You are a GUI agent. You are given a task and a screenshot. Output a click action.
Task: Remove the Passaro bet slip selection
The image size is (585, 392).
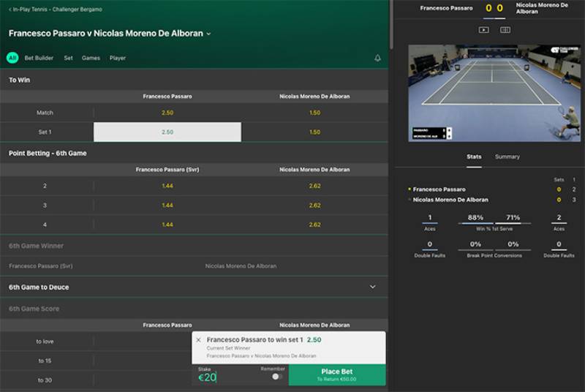tap(198, 340)
